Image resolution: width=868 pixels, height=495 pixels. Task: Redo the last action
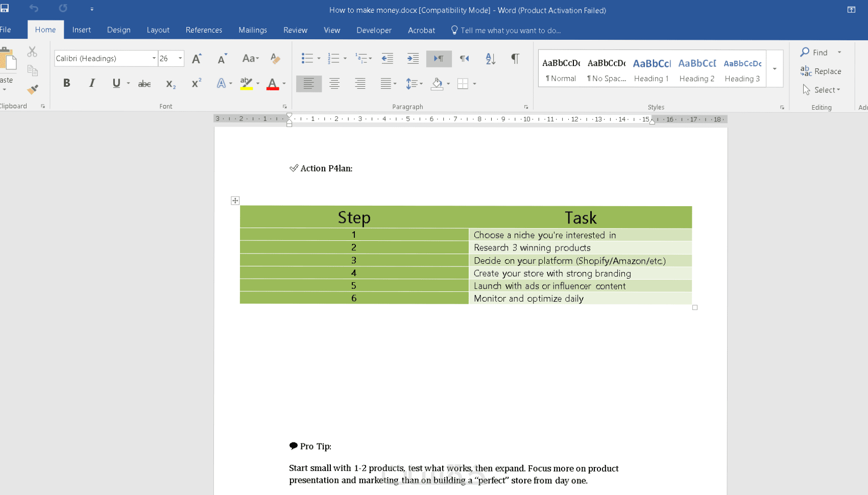pos(63,9)
